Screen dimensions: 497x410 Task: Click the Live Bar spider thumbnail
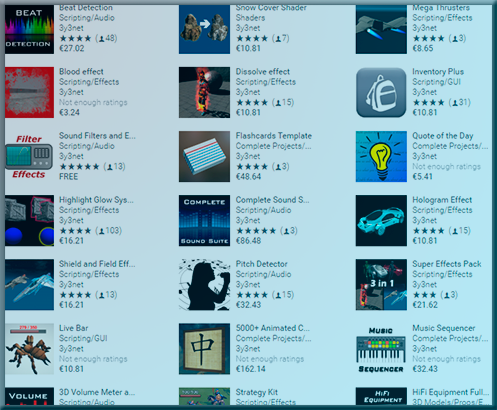coord(29,349)
